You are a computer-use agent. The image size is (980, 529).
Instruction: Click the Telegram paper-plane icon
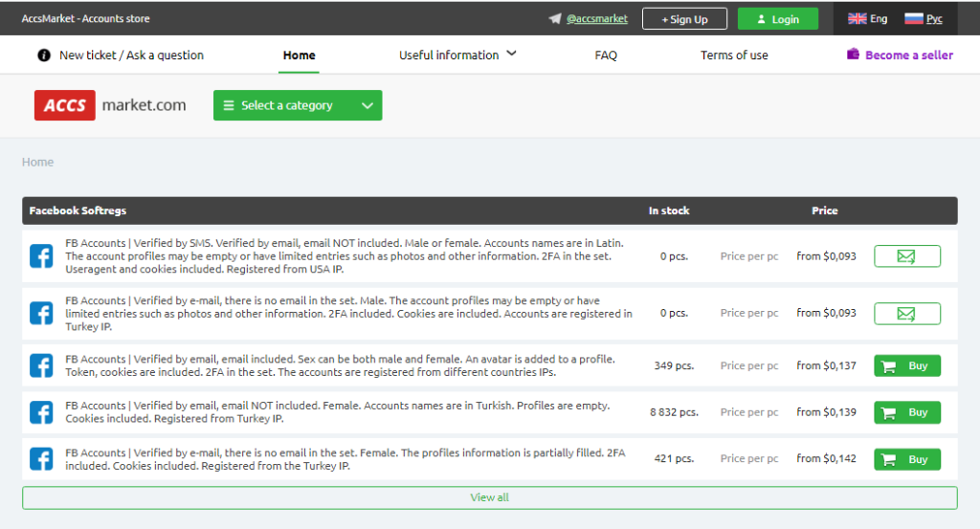[x=554, y=19]
